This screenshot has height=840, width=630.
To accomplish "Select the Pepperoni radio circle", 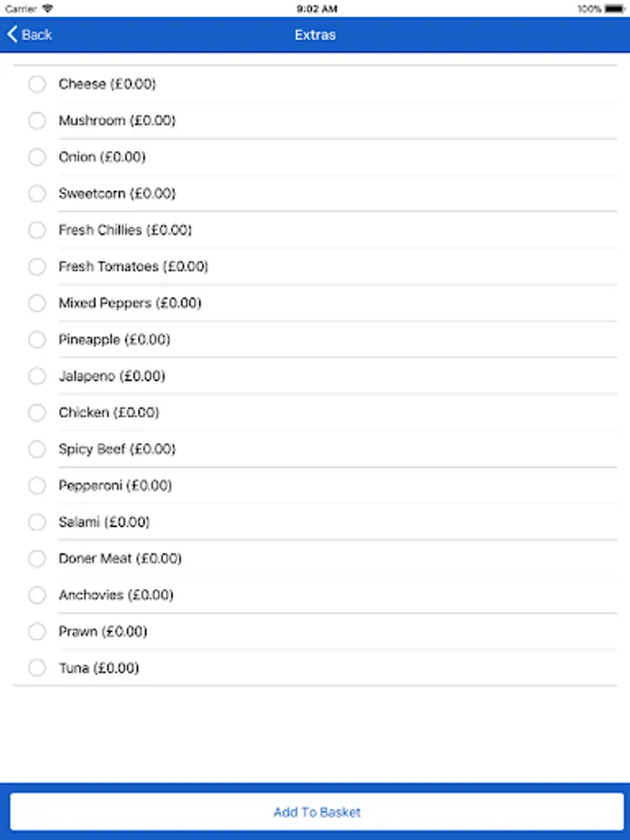I will [x=37, y=485].
